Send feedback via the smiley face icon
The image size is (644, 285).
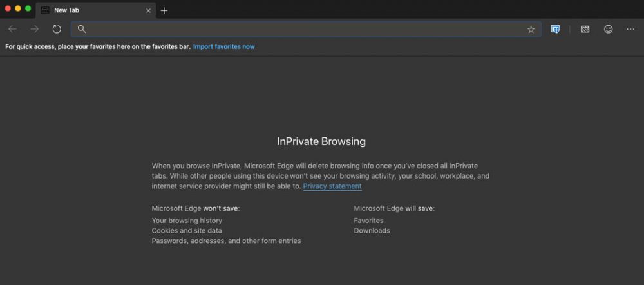[x=608, y=29]
